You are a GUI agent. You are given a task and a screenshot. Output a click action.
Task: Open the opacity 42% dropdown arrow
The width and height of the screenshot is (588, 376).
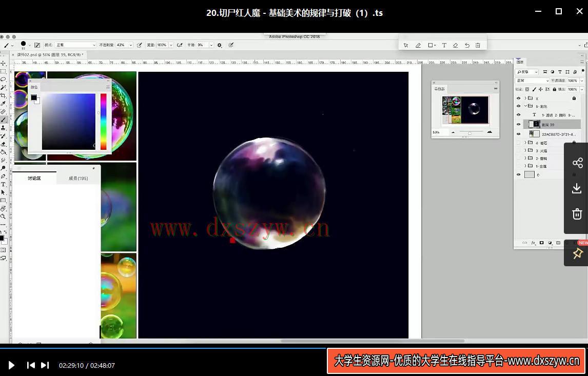[x=130, y=45]
